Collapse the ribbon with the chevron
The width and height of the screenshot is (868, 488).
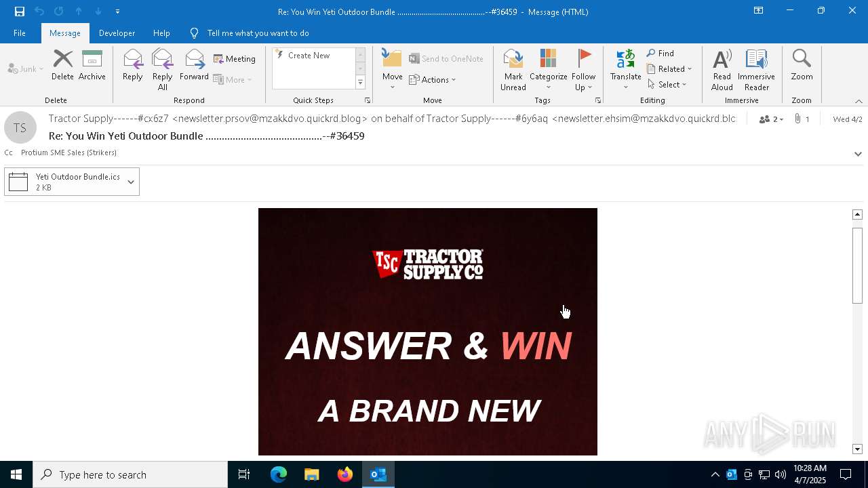click(859, 101)
